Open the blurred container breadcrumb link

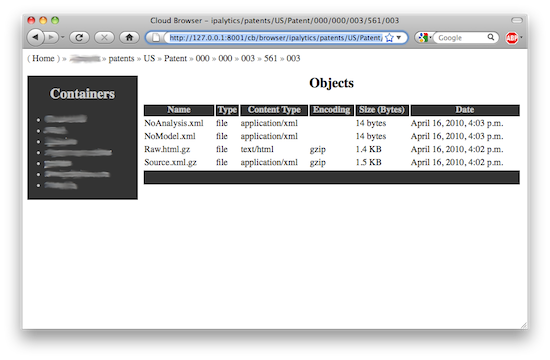[85, 59]
